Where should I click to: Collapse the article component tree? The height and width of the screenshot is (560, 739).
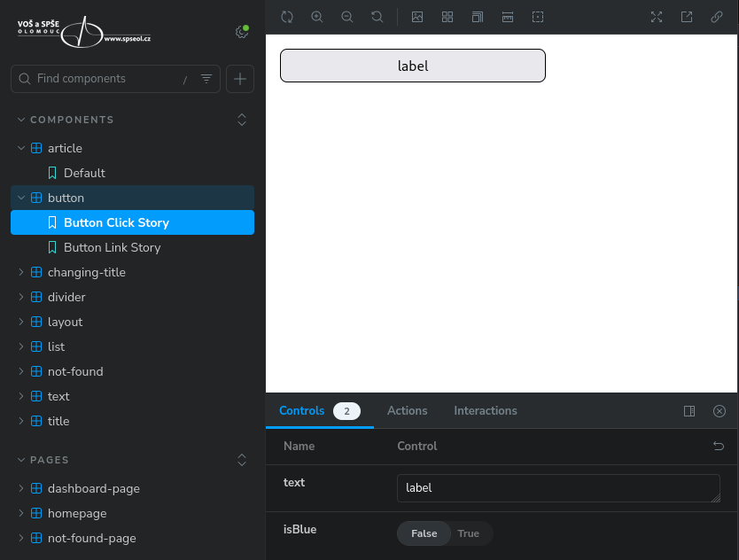click(22, 148)
